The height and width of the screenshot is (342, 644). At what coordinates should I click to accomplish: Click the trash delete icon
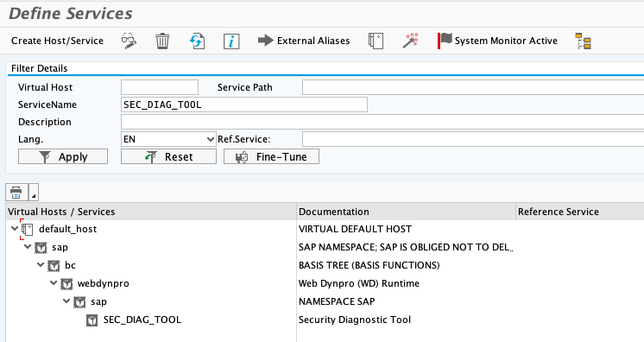click(162, 41)
